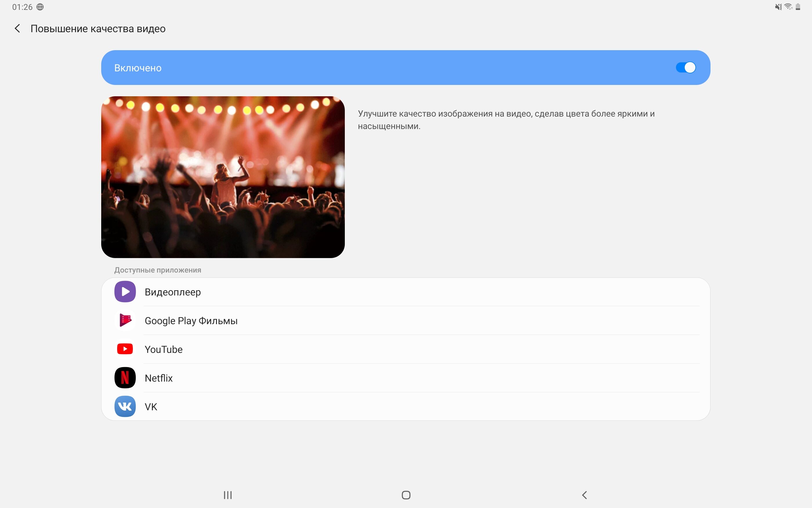Screen dimensions: 812x508
Task: Tap the Google Play Фильмы icon
Action: [x=125, y=320]
